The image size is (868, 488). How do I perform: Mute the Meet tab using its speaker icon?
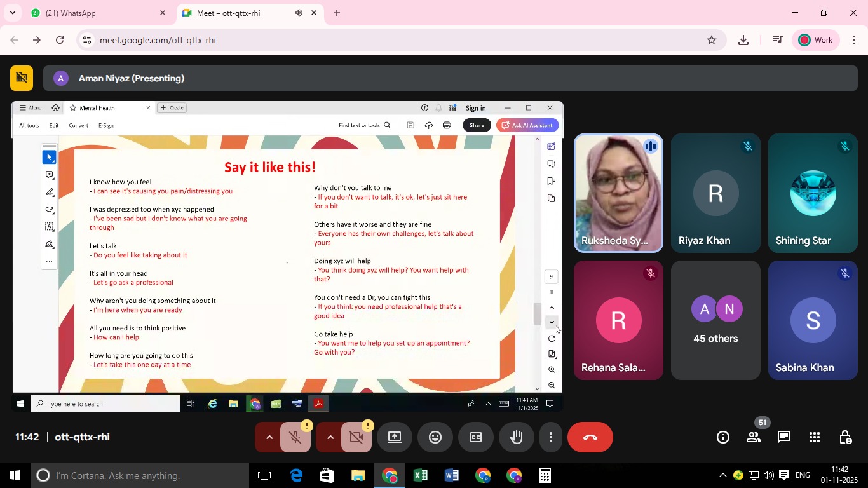pyautogui.click(x=299, y=13)
